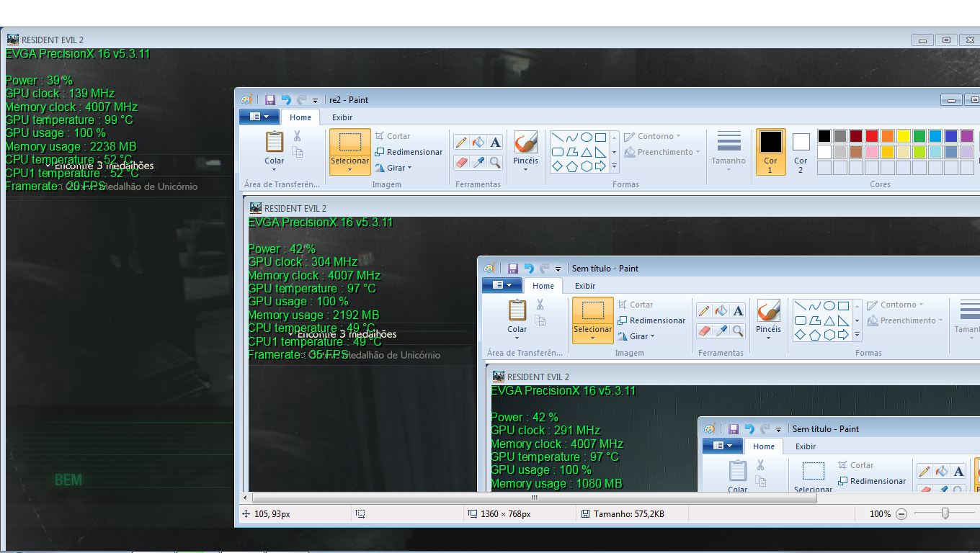Open Contorno dropdown in re2 - Paint Formas group
The height and width of the screenshot is (553, 980).
click(x=653, y=136)
